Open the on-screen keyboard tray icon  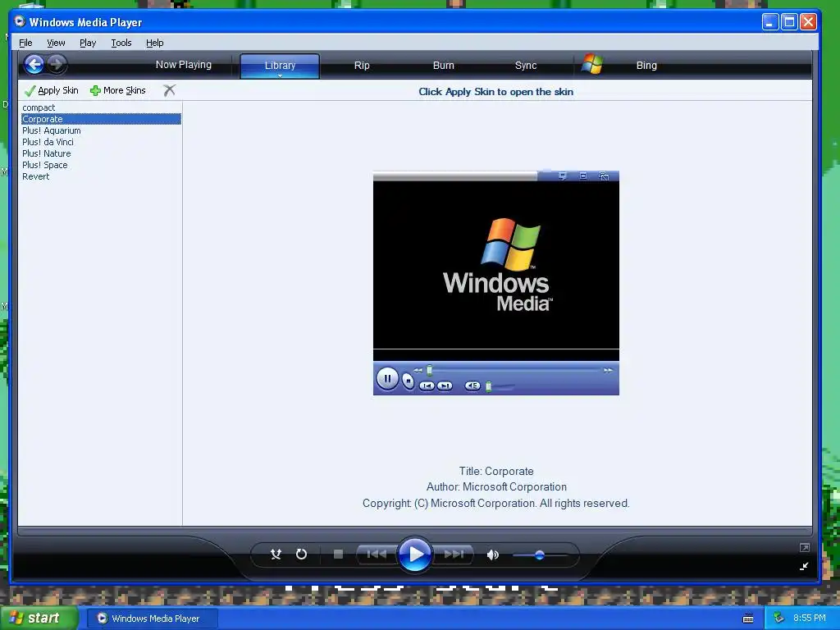[x=748, y=619]
